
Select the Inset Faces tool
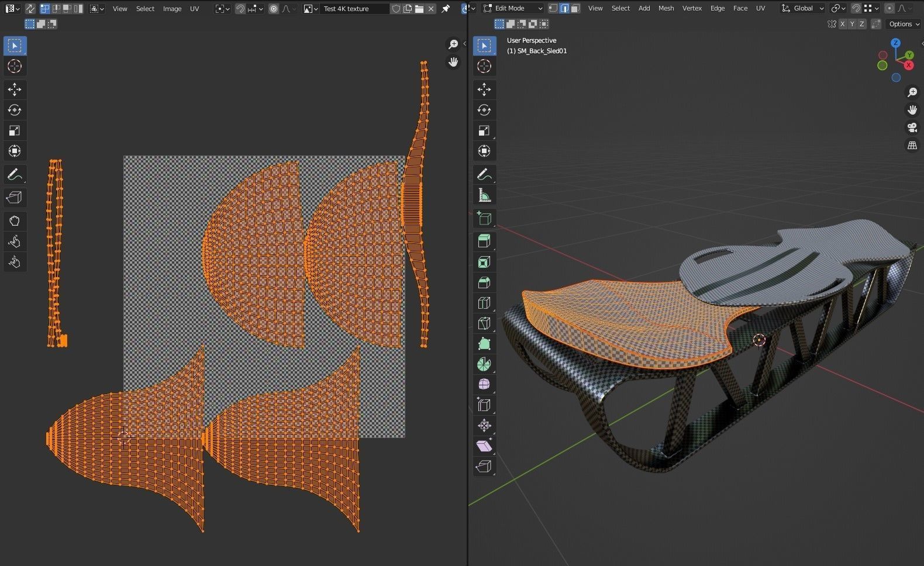[x=484, y=262]
